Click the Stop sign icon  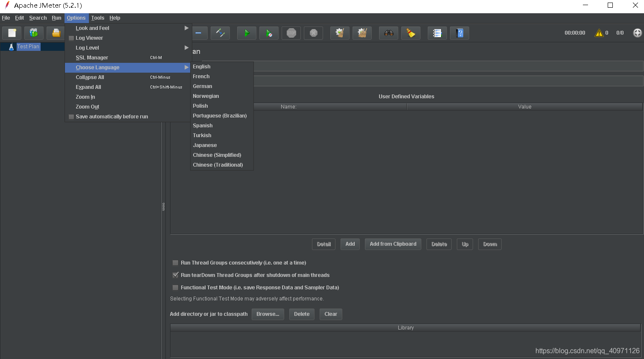point(291,33)
